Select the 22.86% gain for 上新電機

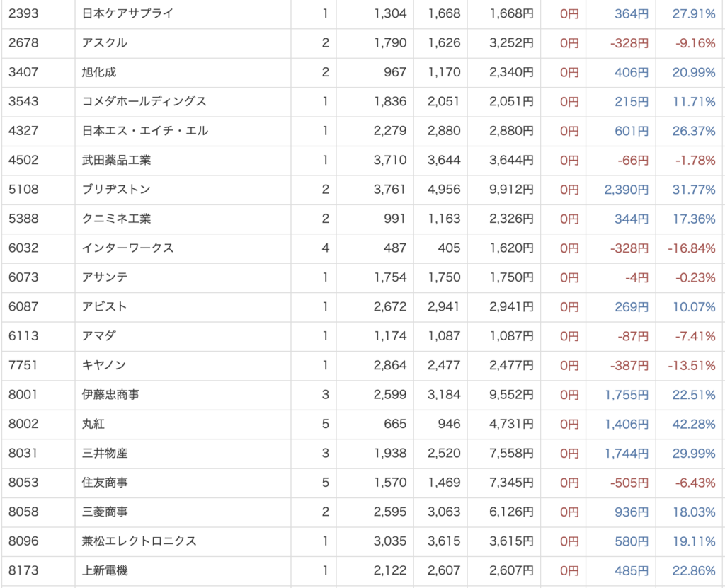pyautogui.click(x=694, y=570)
